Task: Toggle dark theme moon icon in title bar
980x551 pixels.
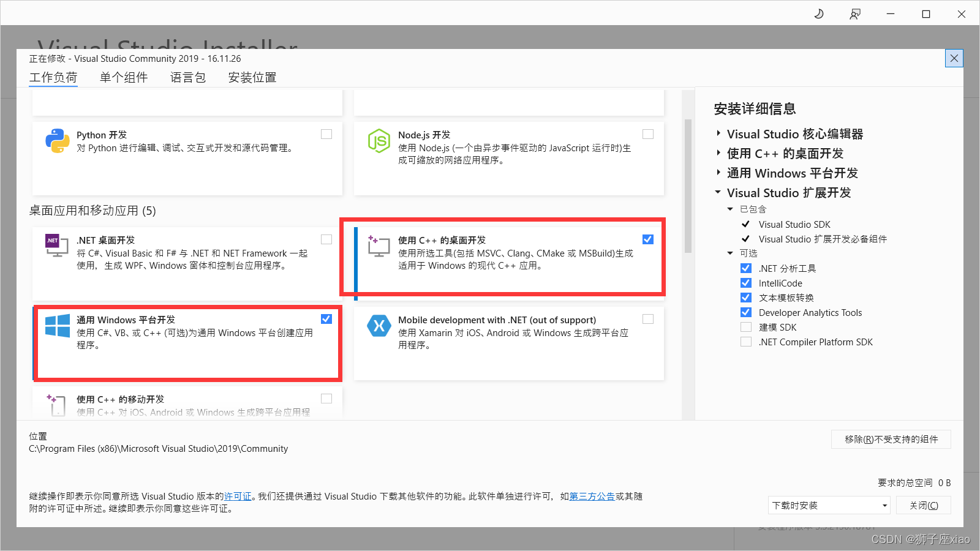Action: pos(819,13)
